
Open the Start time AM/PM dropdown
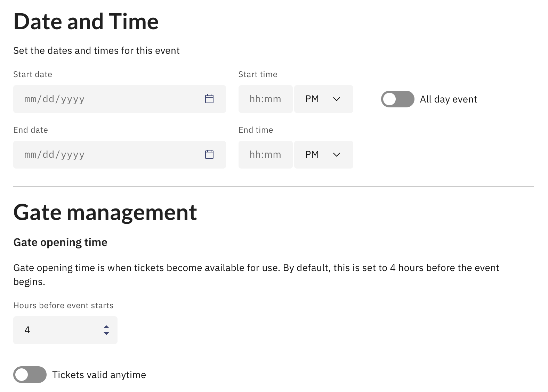point(324,99)
